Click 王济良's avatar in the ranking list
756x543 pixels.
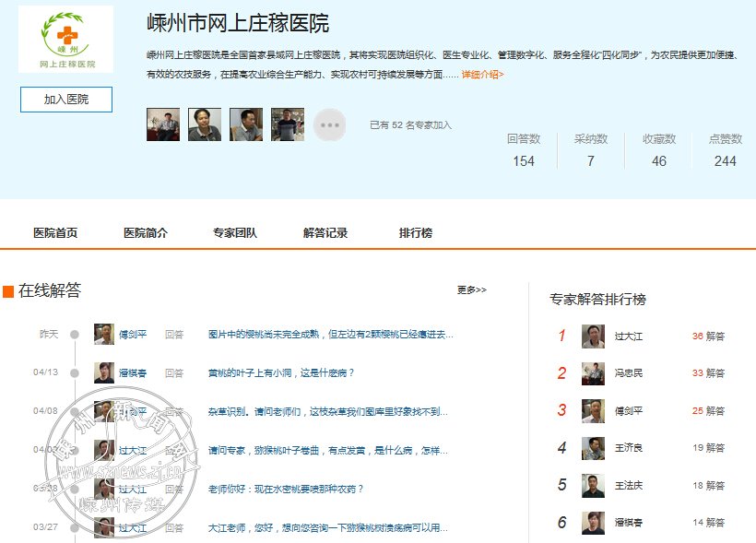click(x=593, y=448)
